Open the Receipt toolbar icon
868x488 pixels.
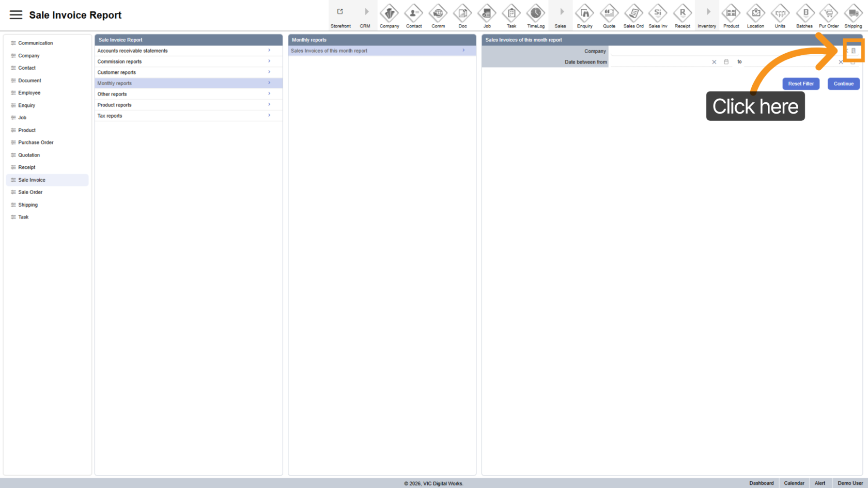coord(682,13)
